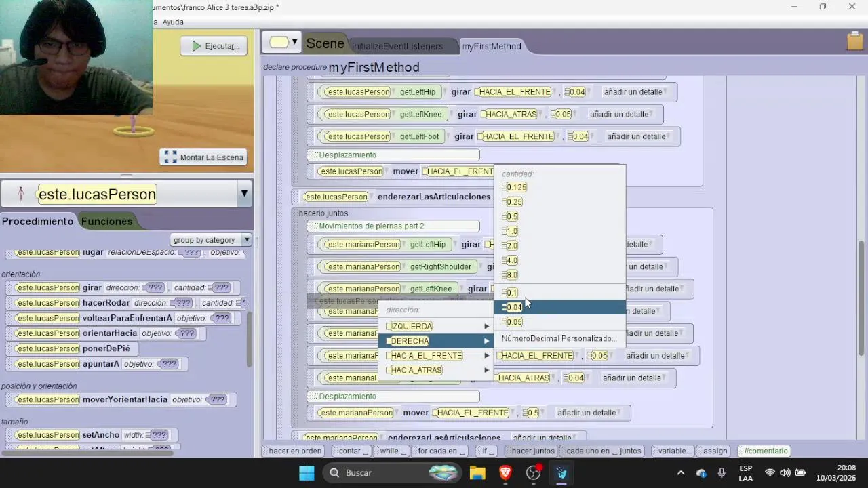
Task: Open Brave browser from taskbar
Action: point(505,473)
